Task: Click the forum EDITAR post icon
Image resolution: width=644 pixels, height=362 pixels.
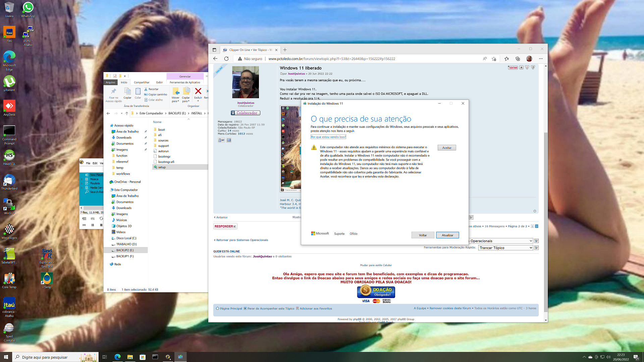Action: click(x=513, y=68)
